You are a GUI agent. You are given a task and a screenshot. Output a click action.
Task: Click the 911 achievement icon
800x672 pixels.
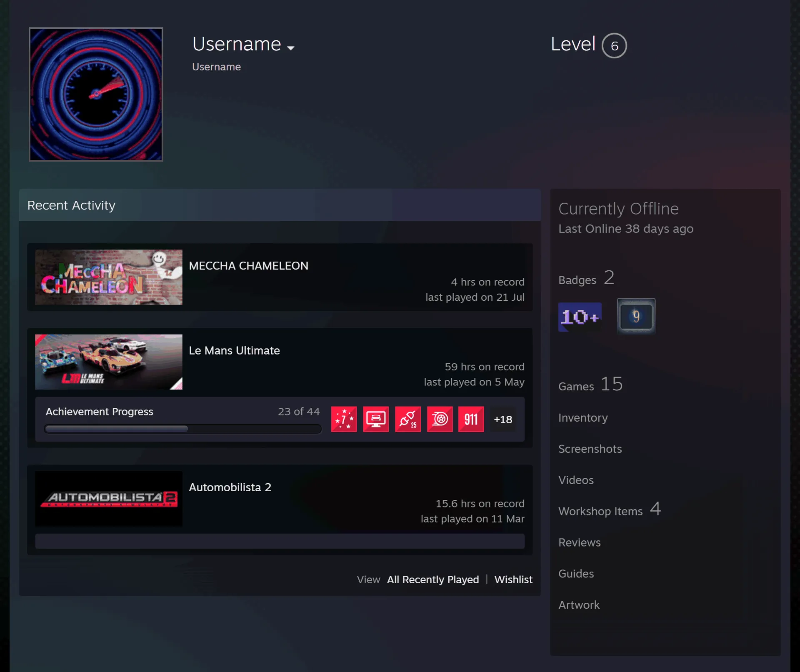point(471,419)
